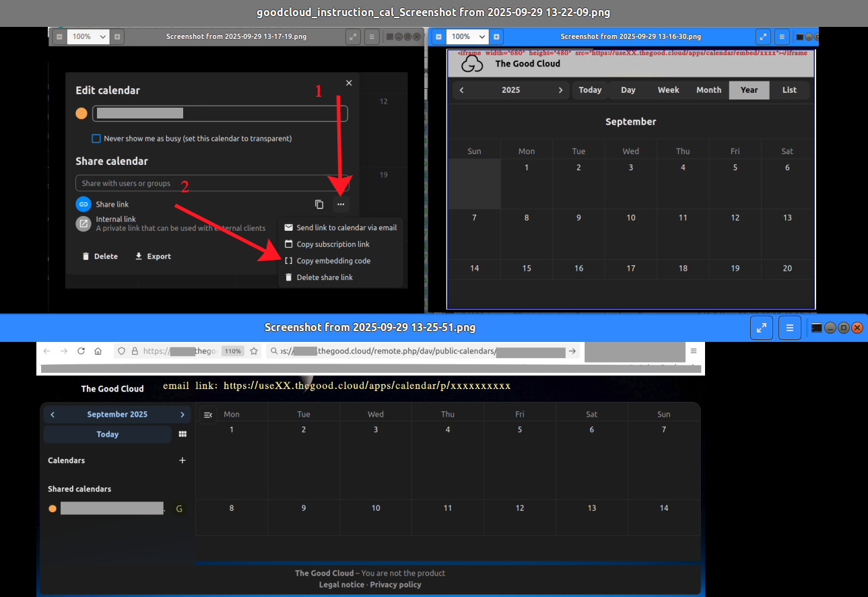
Task: Click the month grid view icon beside Today
Action: 182,434
